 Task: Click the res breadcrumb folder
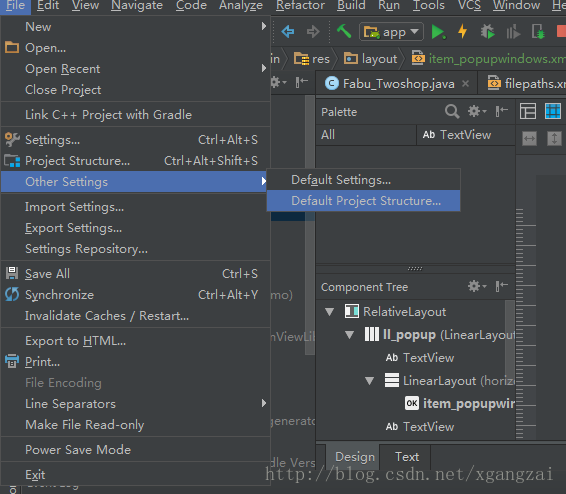[312, 58]
